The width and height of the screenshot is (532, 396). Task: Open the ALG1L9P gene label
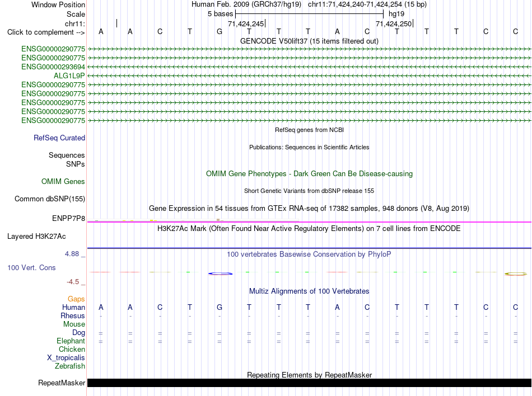[69, 76]
